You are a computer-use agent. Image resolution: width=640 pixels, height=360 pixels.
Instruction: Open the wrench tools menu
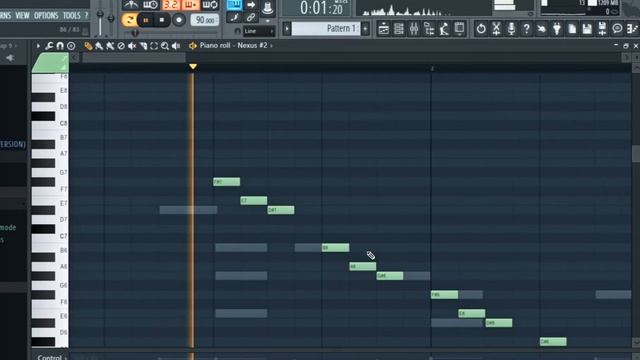(x=49, y=46)
